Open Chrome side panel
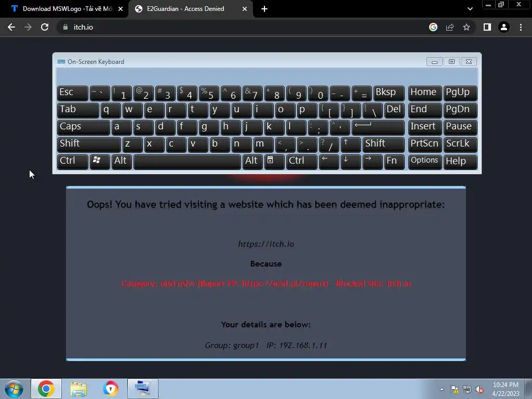Viewport: 532px width, 399px height. [487, 27]
